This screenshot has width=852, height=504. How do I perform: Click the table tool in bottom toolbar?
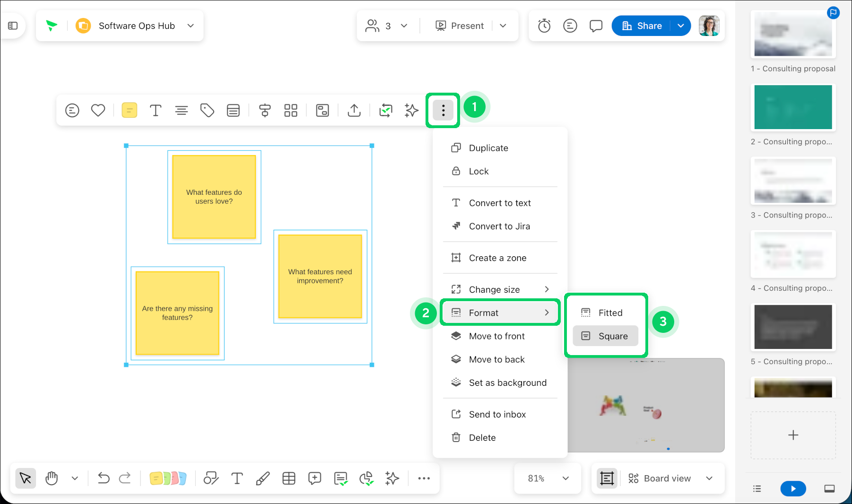[x=289, y=478]
